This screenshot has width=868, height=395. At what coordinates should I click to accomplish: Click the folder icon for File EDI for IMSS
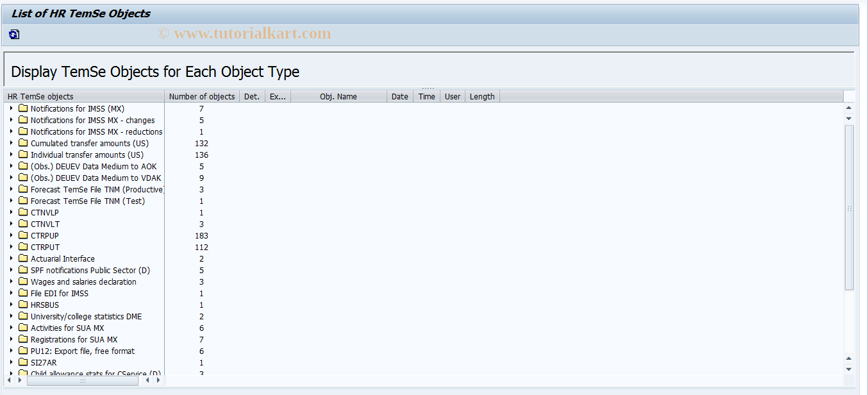pos(22,293)
